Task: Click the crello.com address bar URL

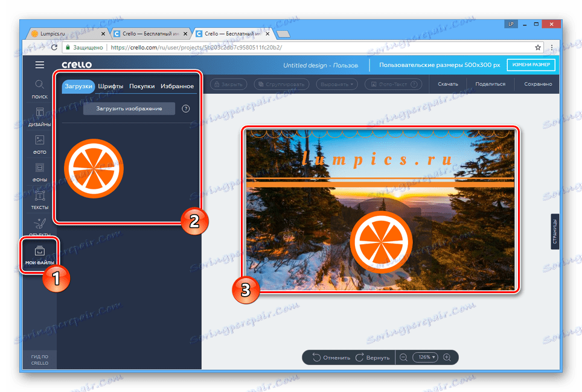Action: click(196, 48)
